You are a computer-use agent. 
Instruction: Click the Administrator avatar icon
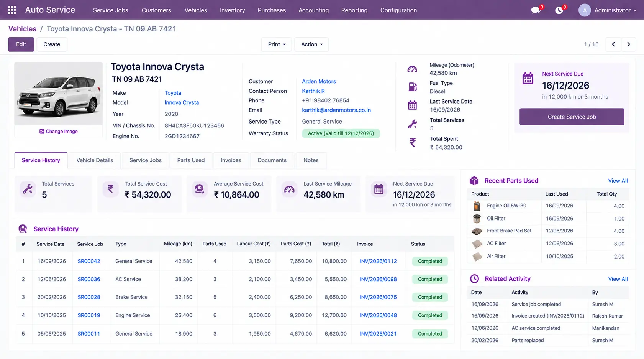585,10
